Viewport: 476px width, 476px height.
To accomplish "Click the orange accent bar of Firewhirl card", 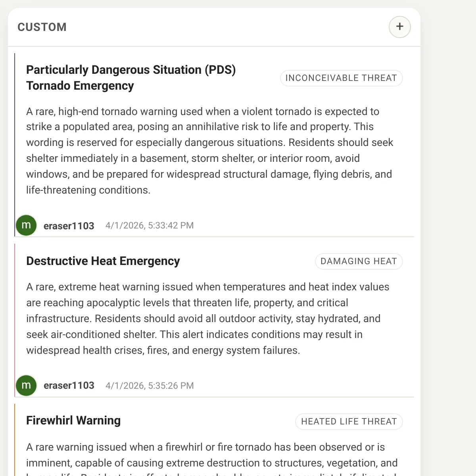I will (15, 440).
